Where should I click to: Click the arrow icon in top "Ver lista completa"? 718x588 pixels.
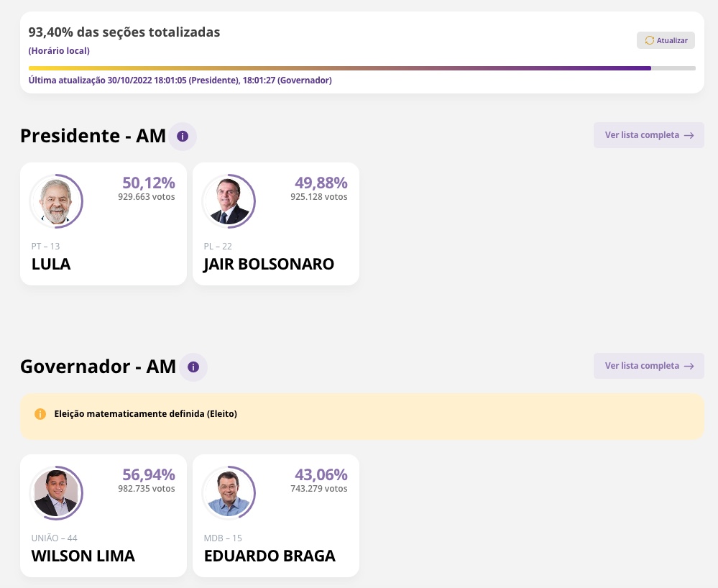tap(689, 135)
